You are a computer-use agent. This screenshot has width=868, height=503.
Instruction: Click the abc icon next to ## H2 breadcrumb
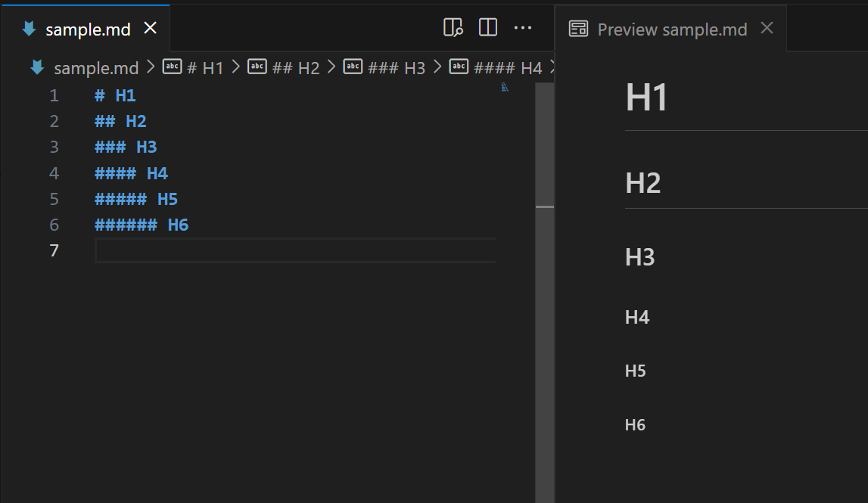(x=257, y=67)
